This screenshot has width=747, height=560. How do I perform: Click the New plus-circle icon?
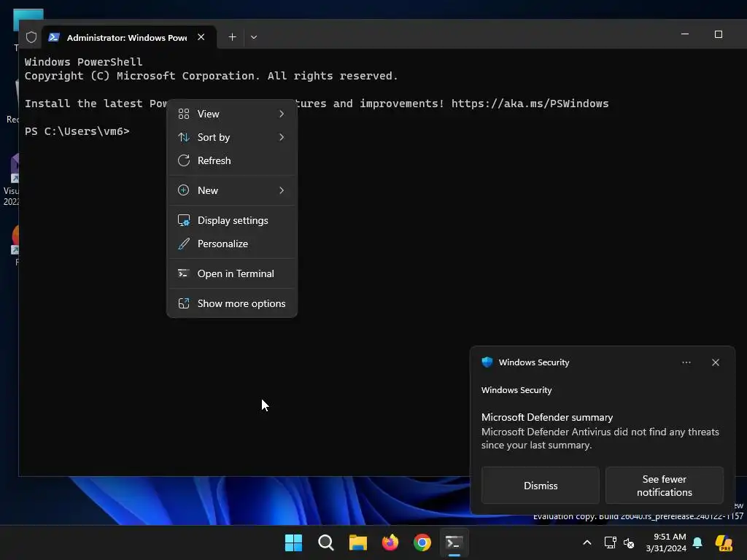click(x=184, y=190)
